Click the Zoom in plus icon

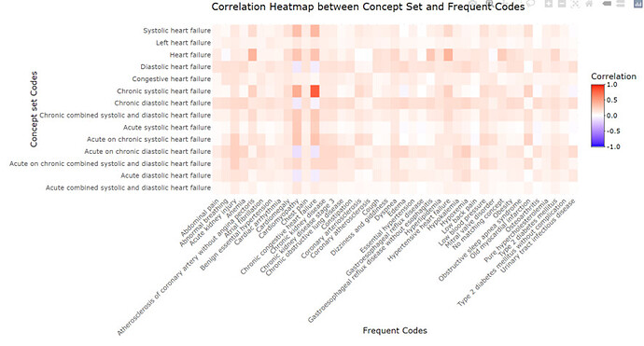(549, 4)
